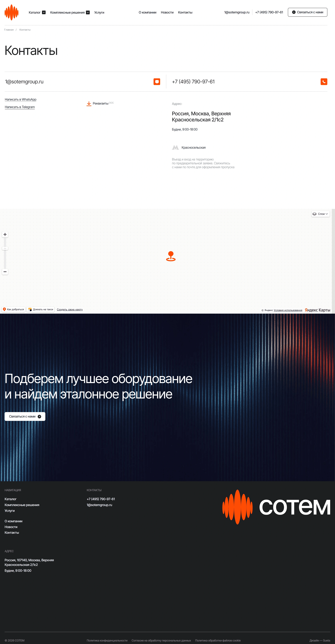Click the 1@sotemgroup.ru email in the header
Screen dimensions: 335x644
pos(237,12)
